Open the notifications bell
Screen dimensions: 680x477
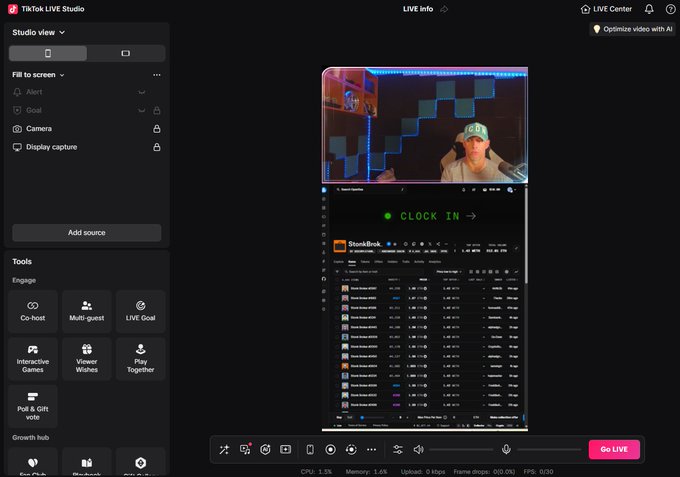(649, 9)
